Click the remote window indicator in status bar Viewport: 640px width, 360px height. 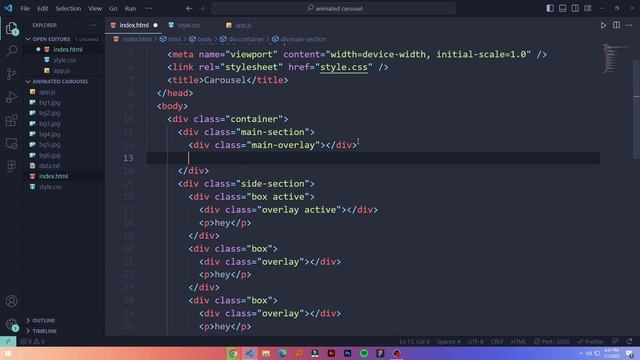[x=8, y=341]
